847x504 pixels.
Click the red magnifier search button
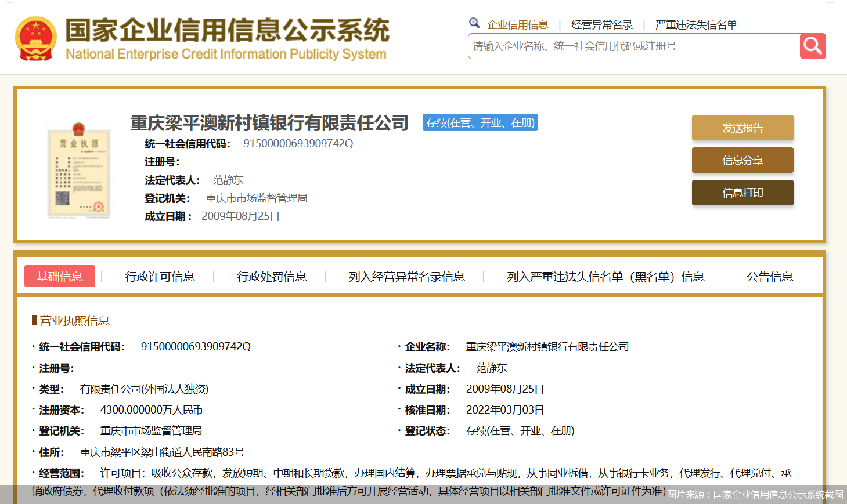[x=813, y=46]
